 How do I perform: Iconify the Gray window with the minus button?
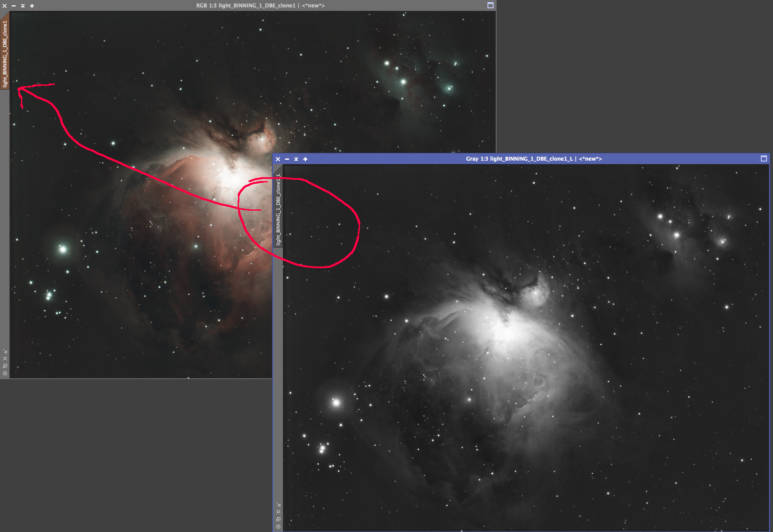287,159
